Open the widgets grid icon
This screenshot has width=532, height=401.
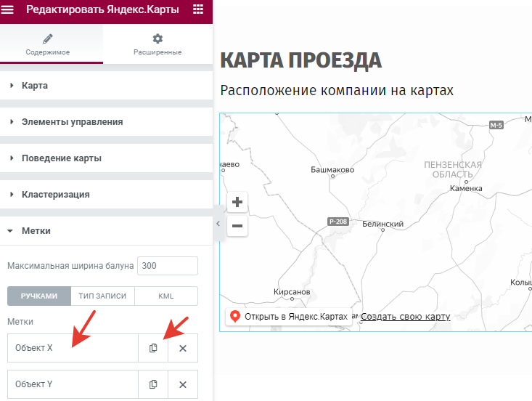[198, 9]
